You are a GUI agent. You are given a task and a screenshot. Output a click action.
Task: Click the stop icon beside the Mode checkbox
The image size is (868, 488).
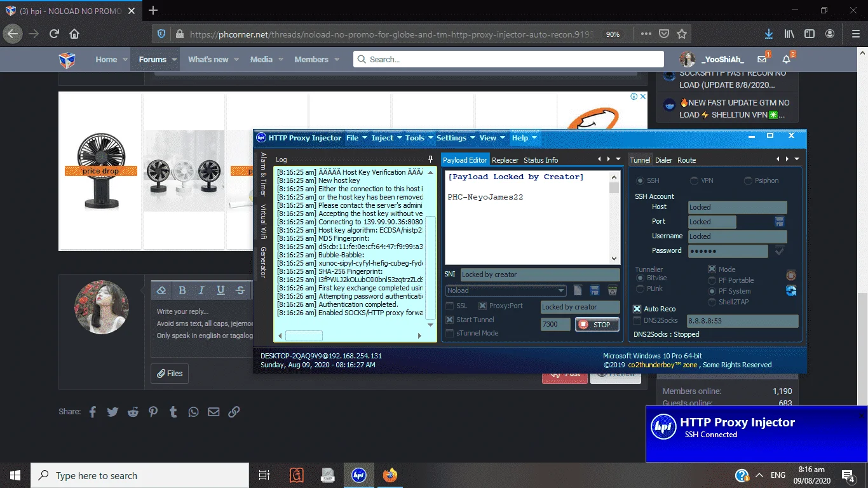(x=791, y=275)
